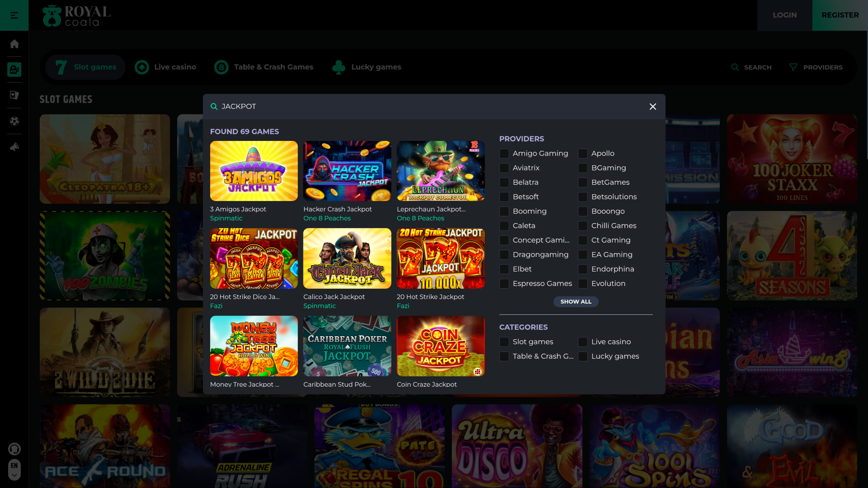Open the hamburger menu
Viewport: 868px width, 488px height.
click(14, 15)
